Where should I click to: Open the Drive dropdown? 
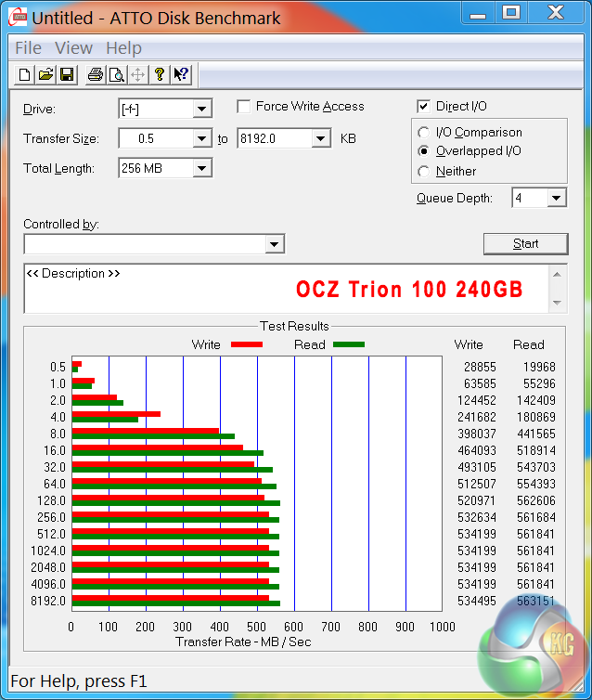[201, 109]
